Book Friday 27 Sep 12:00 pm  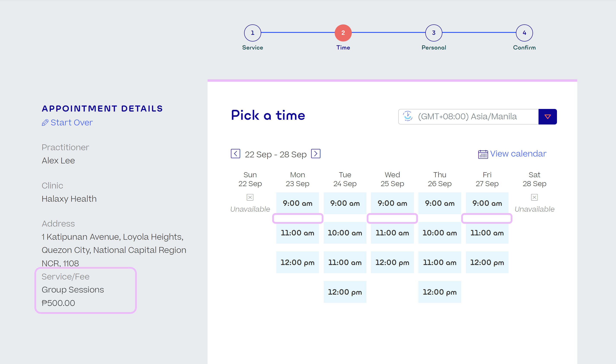pyautogui.click(x=487, y=262)
